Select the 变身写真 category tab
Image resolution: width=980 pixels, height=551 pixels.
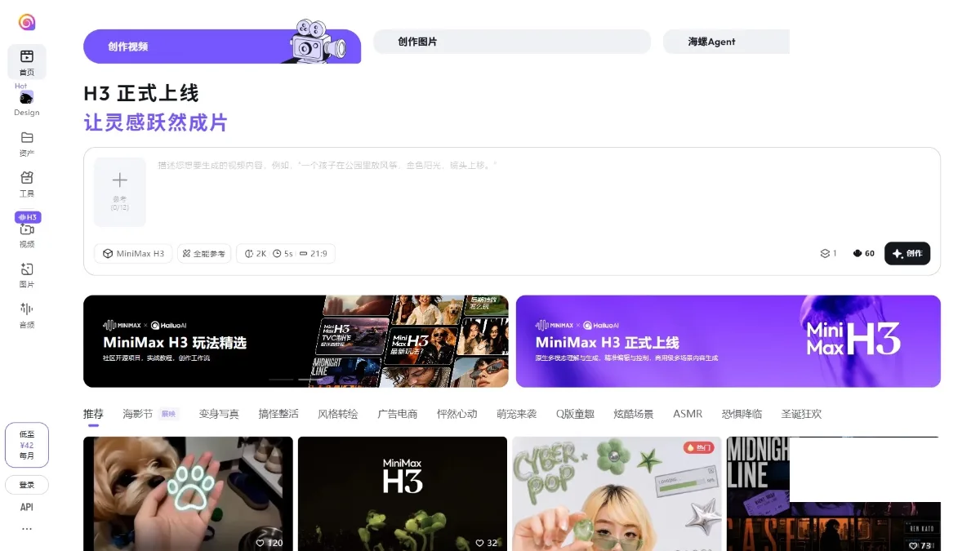pos(219,414)
